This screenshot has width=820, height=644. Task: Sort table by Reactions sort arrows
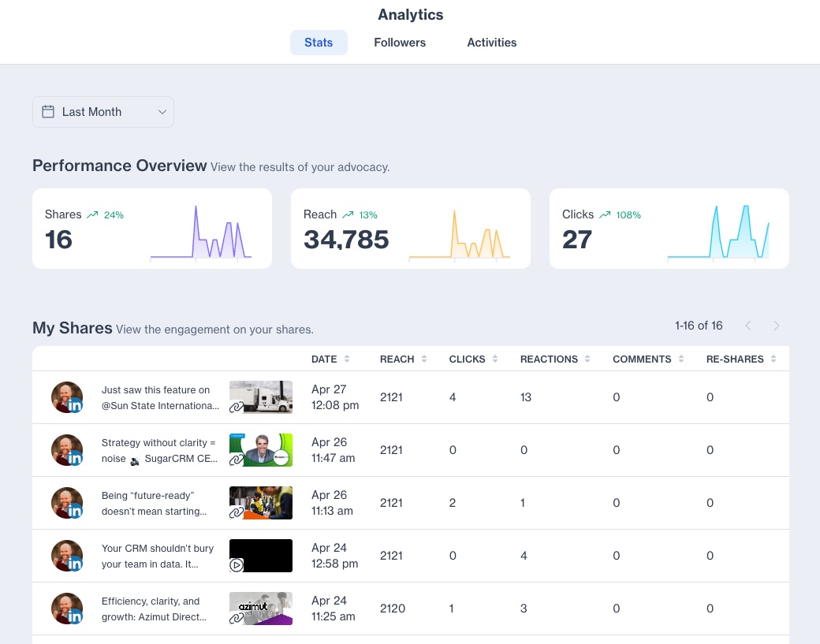pos(587,359)
